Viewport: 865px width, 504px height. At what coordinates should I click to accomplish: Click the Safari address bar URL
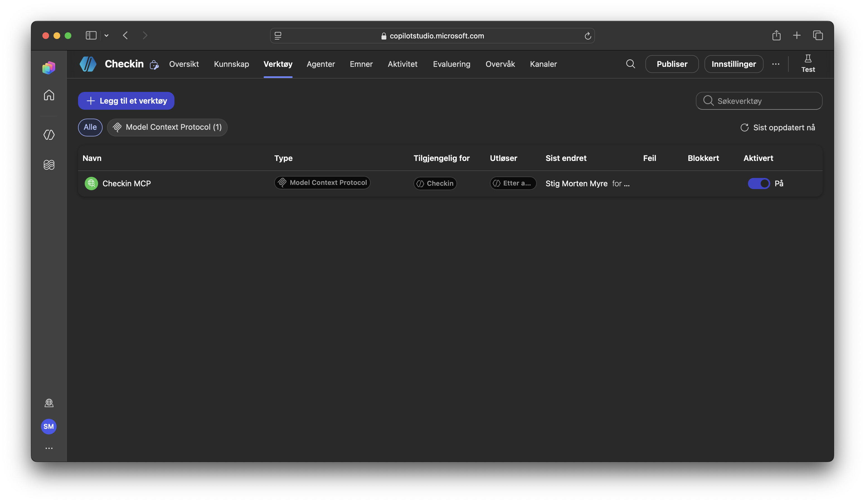[437, 36]
